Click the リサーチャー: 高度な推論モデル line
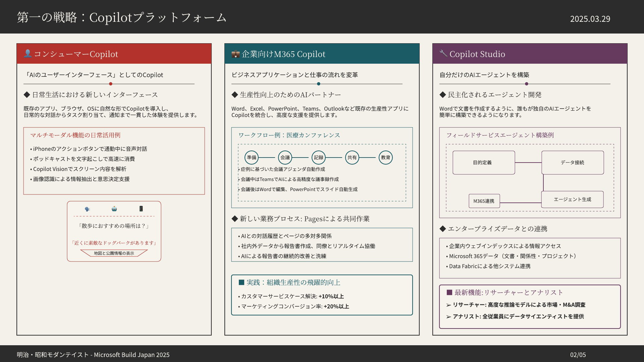This screenshot has height=362, width=644. 516,305
